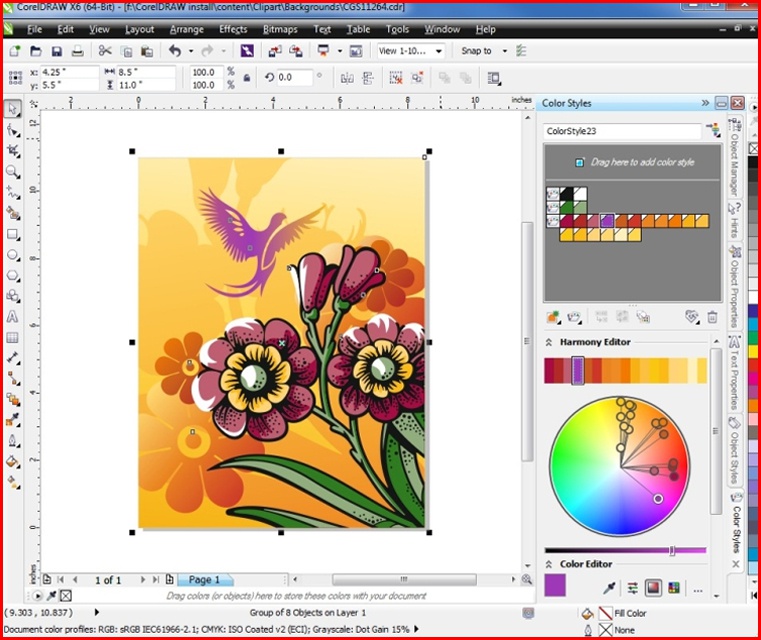Image resolution: width=761 pixels, height=640 pixels.
Task: Open the Bitmaps menu
Action: 280,30
